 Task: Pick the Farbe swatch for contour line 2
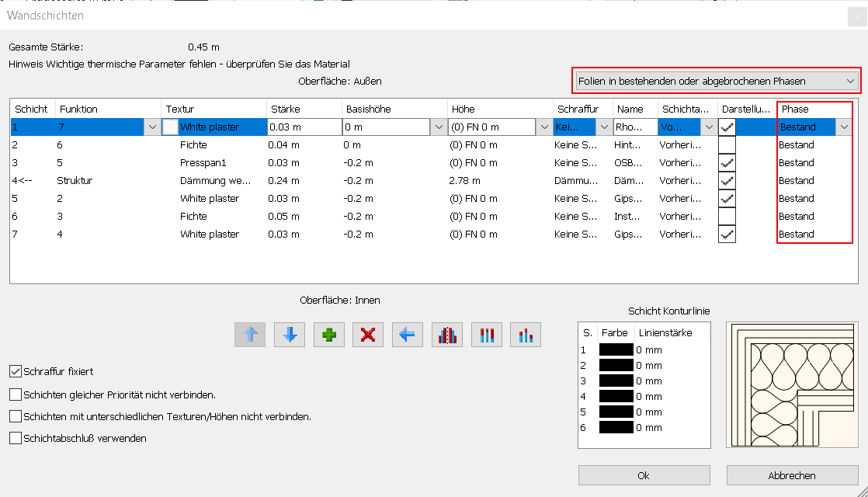click(x=616, y=365)
